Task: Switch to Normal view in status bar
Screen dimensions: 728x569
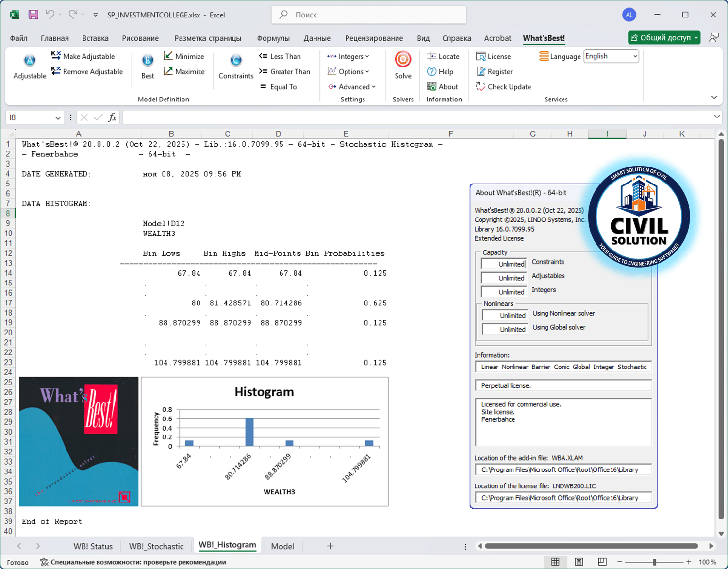Action: (x=555, y=562)
